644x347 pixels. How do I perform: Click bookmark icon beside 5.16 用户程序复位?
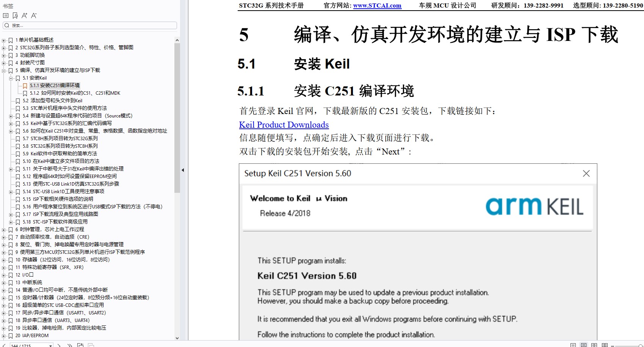tap(18, 207)
